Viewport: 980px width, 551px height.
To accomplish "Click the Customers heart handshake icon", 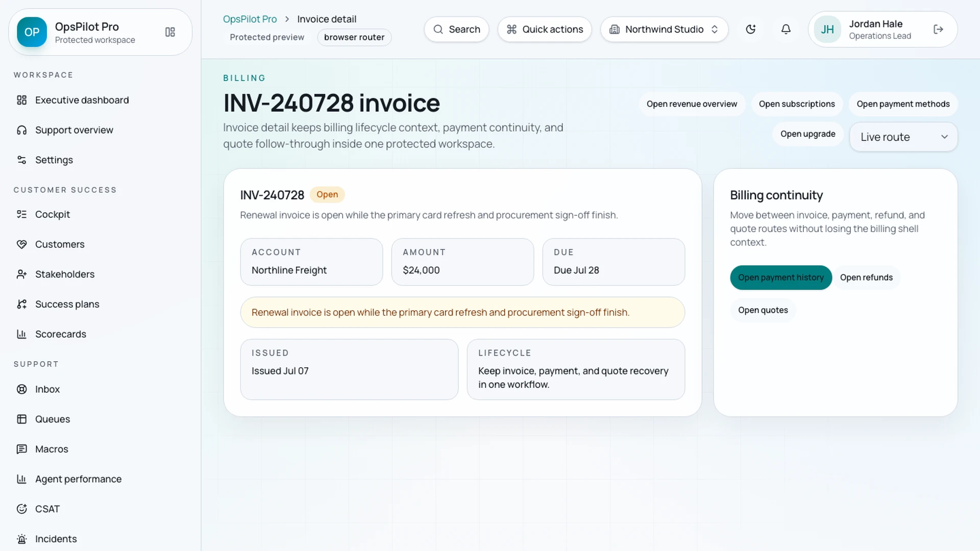I will coord(21,244).
